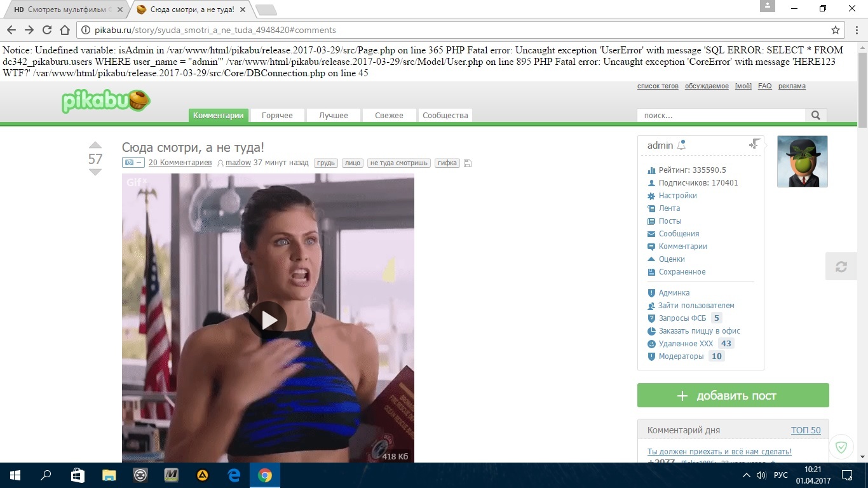The image size is (868, 488).
Task: Switch to the Горячее tab
Action: pos(277,115)
